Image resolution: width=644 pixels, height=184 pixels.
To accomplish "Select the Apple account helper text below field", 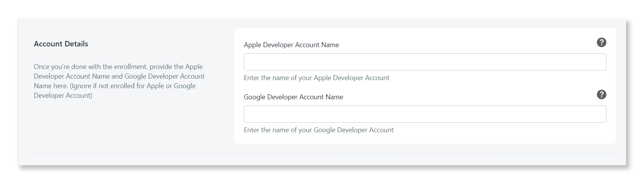I will tap(317, 78).
